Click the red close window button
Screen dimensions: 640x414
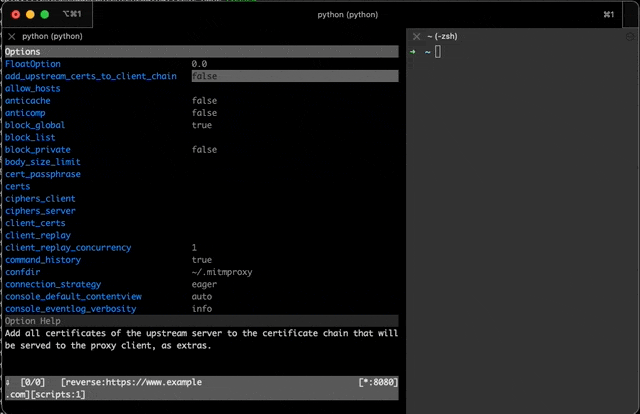[16, 15]
